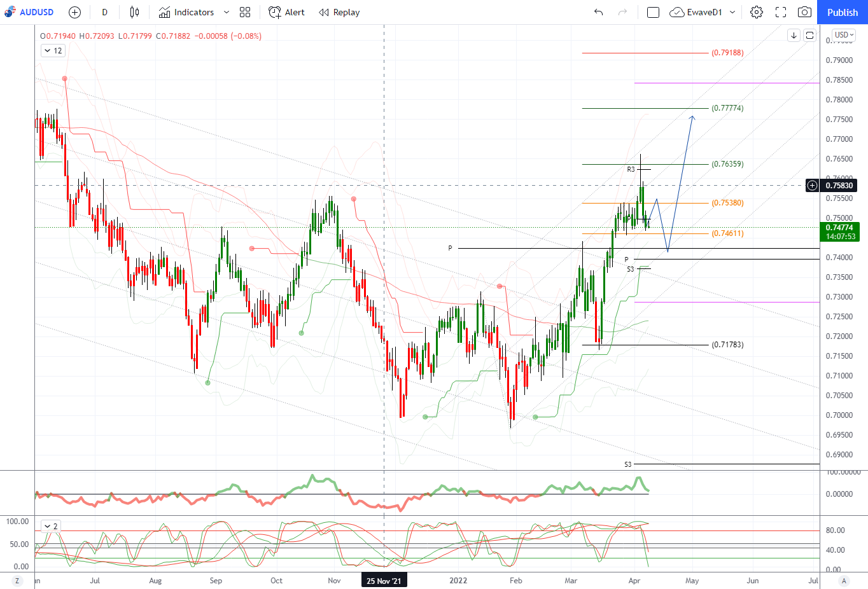This screenshot has height=589, width=868.
Task: Expand the USD currency dropdown
Action: point(844,35)
